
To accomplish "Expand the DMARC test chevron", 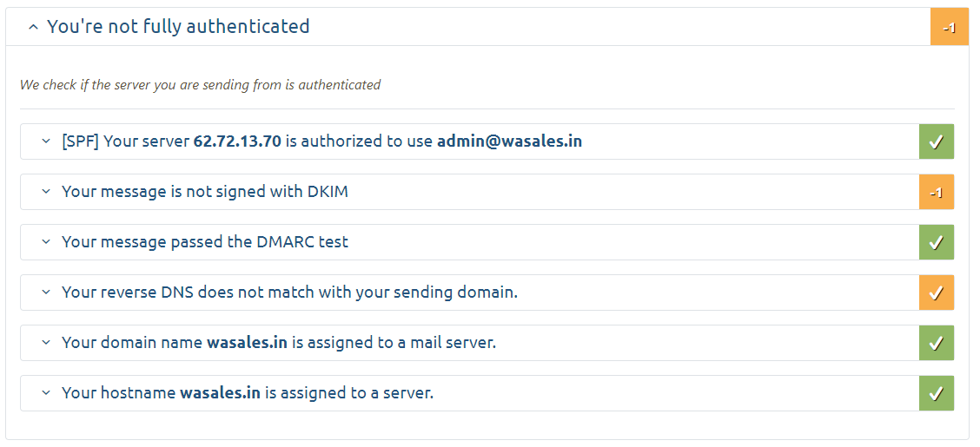I will (x=45, y=242).
